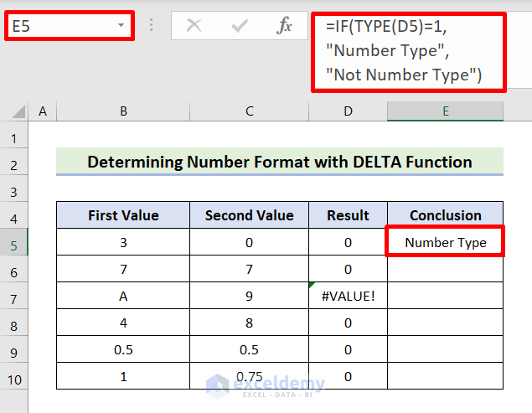Select the Second Value header cell
The image size is (532, 413).
pyautogui.click(x=250, y=215)
